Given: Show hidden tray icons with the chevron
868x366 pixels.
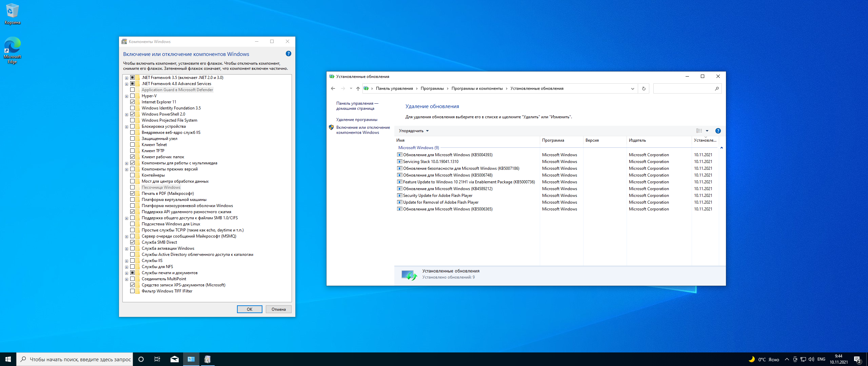Looking at the screenshot, I should (x=787, y=359).
